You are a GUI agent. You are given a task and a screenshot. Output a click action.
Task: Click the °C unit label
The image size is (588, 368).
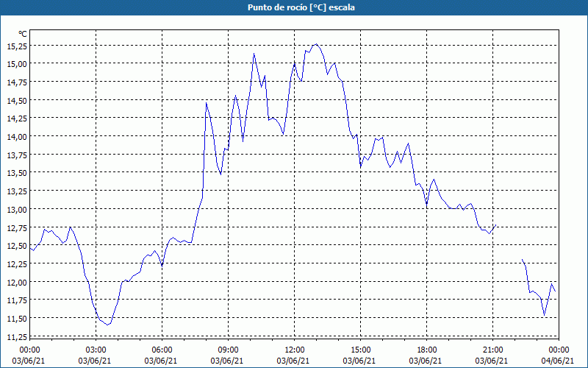tap(23, 34)
